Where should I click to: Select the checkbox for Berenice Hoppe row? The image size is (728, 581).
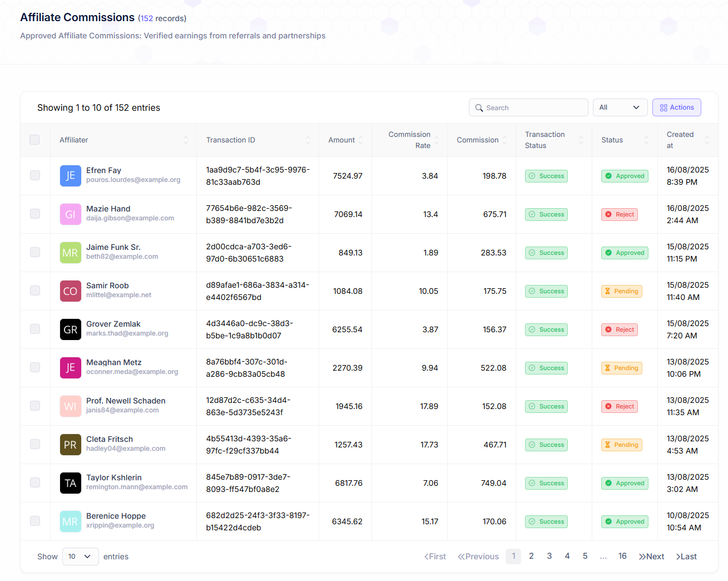[35, 521]
